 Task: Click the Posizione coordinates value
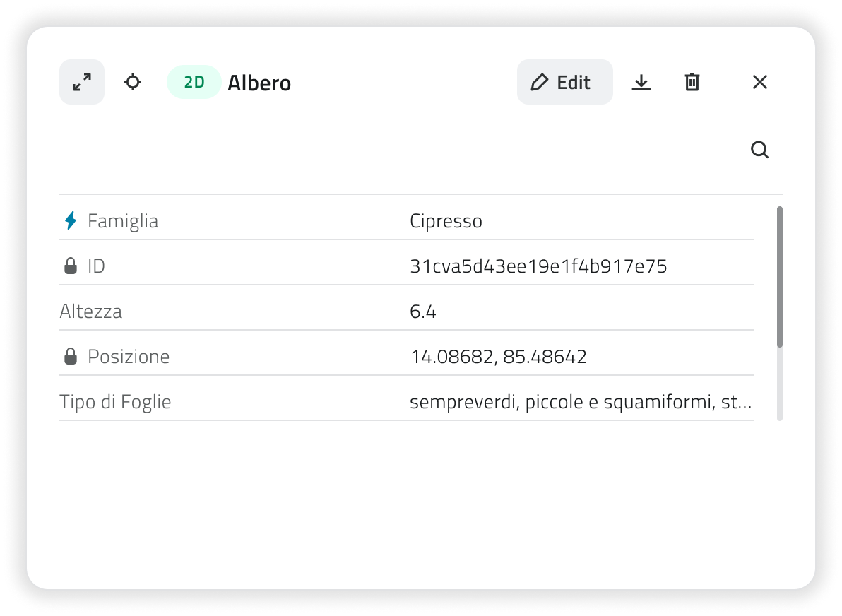[x=498, y=357]
